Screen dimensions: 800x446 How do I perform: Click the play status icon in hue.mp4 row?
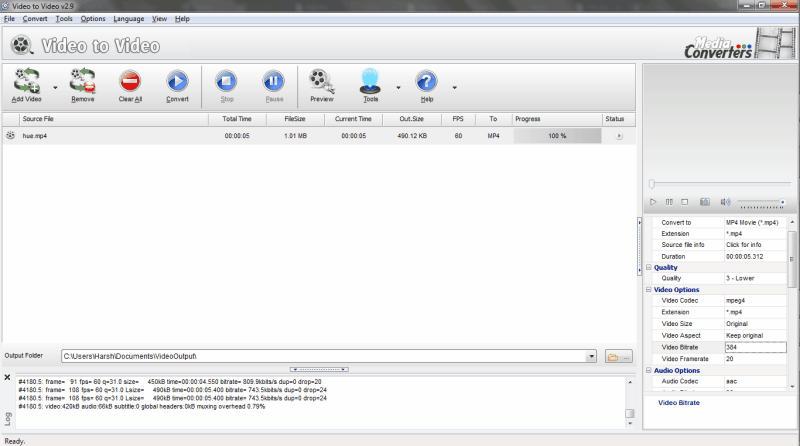619,136
